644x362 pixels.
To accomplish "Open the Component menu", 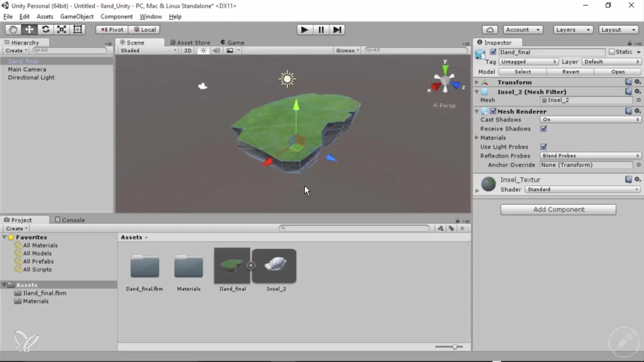I will 117,16.
